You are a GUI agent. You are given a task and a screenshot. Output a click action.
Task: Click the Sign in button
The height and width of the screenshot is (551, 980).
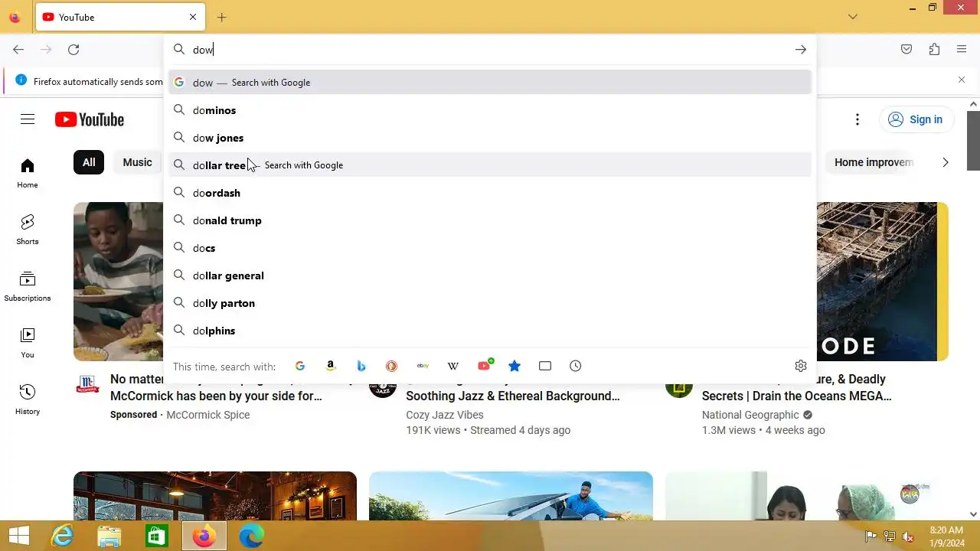click(x=916, y=119)
